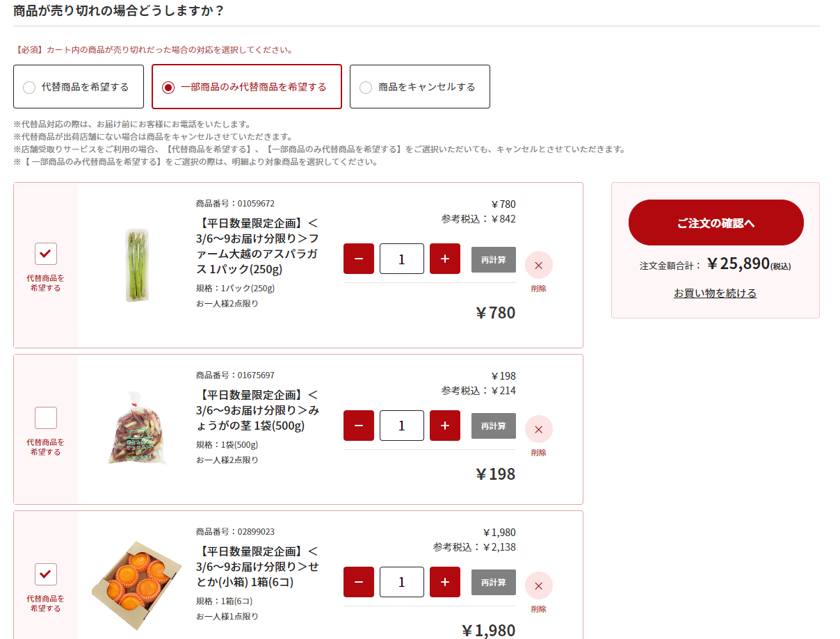Image resolution: width=840 pixels, height=639 pixels.
Task: Delete せとか item with the X icon
Action: [x=538, y=585]
